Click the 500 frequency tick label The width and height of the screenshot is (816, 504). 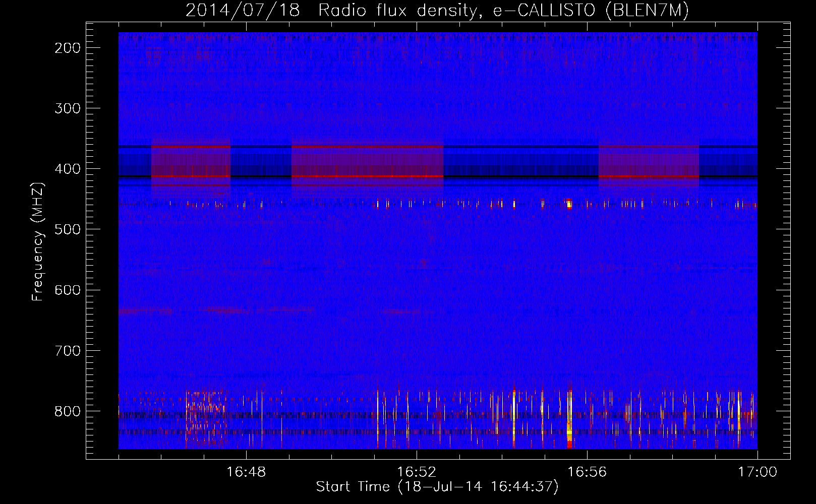68,229
